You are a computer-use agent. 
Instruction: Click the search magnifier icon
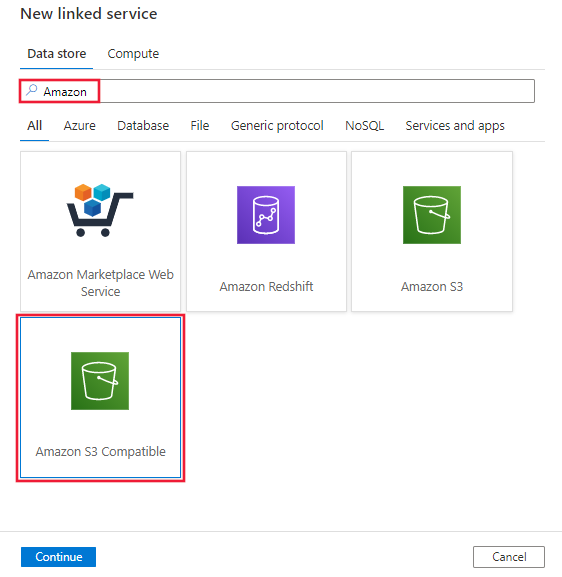click(x=32, y=90)
